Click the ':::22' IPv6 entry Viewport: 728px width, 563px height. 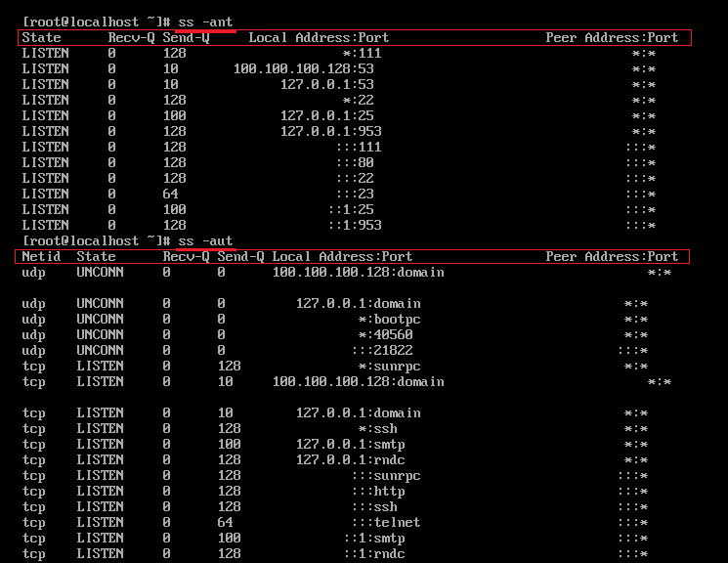[355, 178]
